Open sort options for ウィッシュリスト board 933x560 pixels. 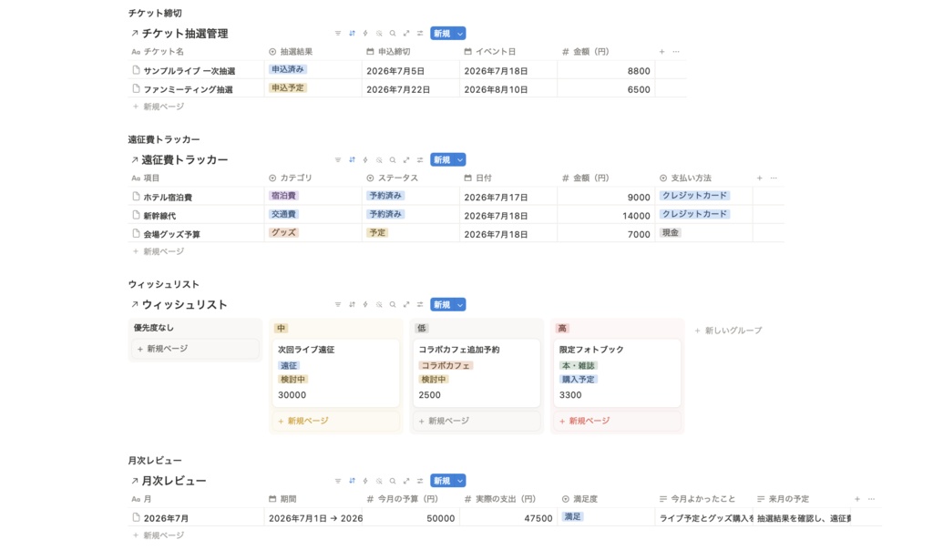click(352, 305)
